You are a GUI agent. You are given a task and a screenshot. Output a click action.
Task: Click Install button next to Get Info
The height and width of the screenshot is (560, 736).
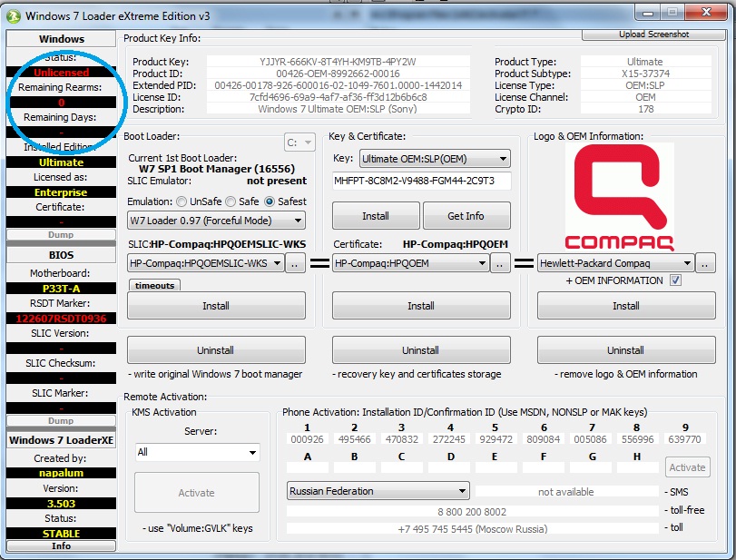[376, 216]
